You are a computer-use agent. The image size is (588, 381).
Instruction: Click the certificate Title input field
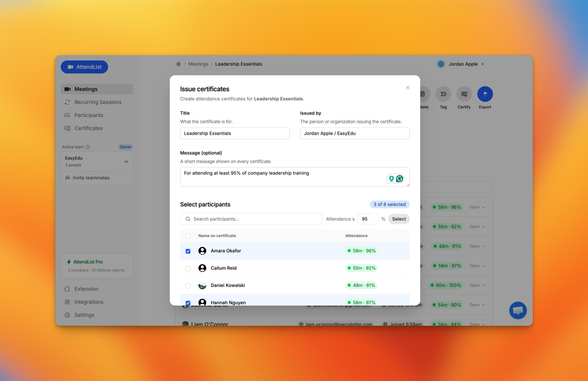(235, 133)
